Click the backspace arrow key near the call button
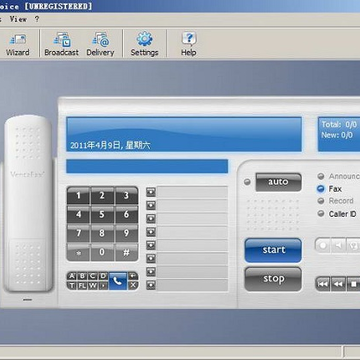The width and height of the screenshot is (360, 360). (x=133, y=276)
